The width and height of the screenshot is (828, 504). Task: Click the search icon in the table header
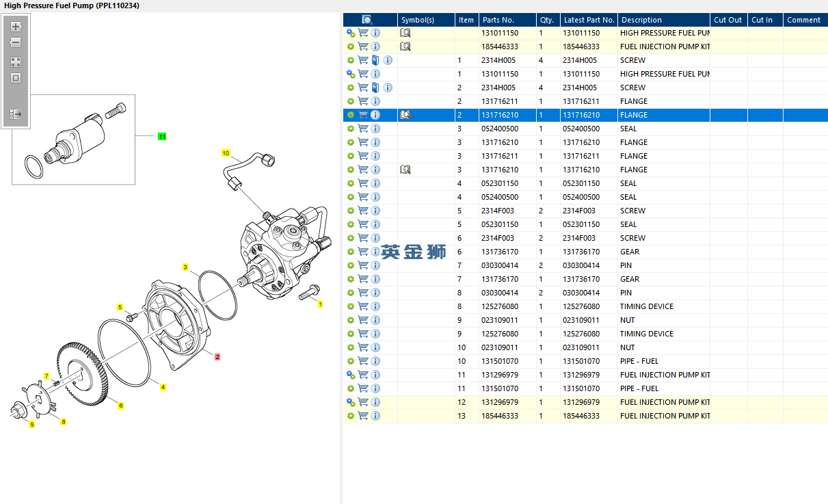367,20
